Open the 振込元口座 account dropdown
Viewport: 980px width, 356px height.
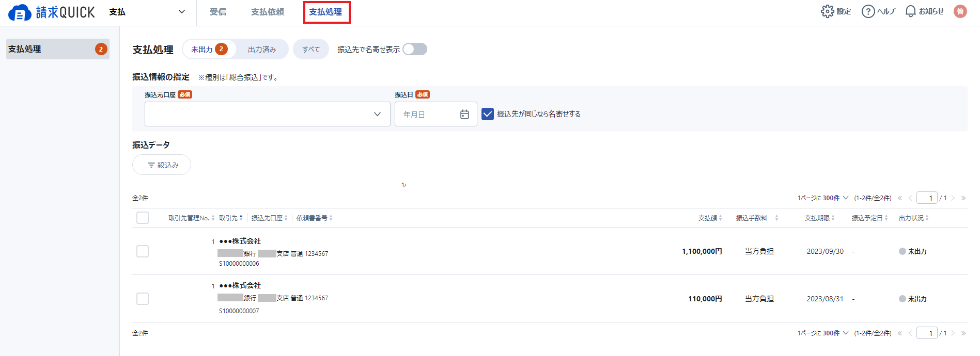coord(268,114)
